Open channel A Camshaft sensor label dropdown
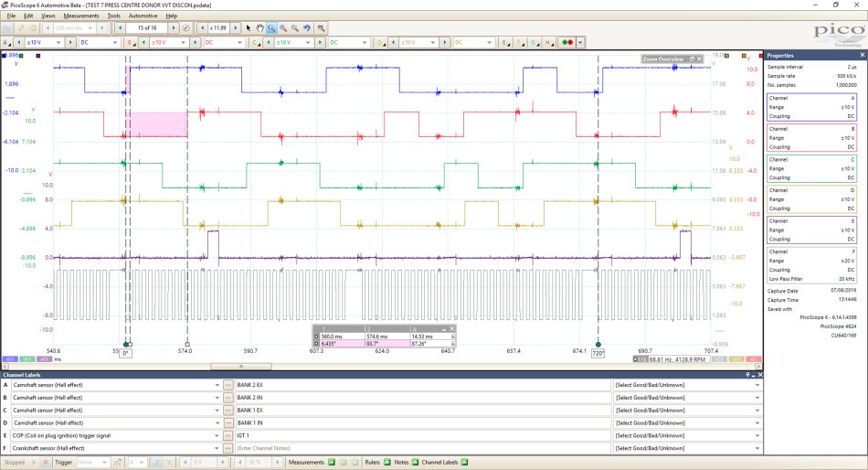The image size is (868, 470). pyautogui.click(x=217, y=385)
